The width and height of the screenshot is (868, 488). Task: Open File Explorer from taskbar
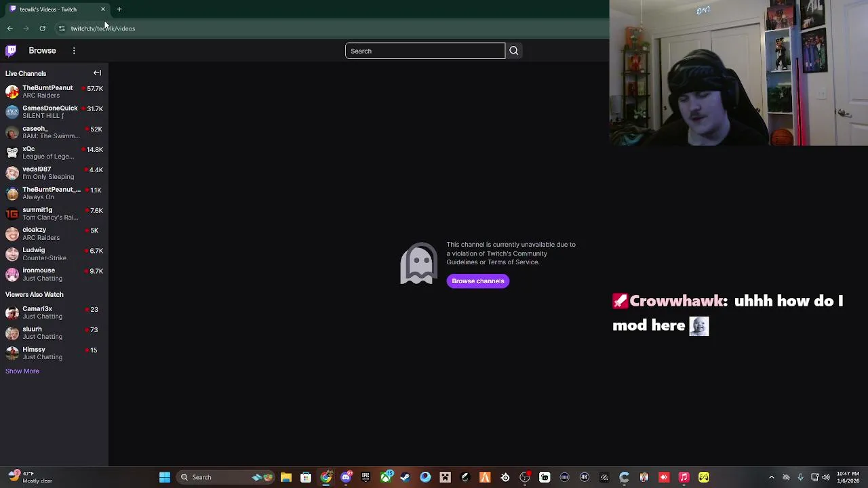[286, 477]
